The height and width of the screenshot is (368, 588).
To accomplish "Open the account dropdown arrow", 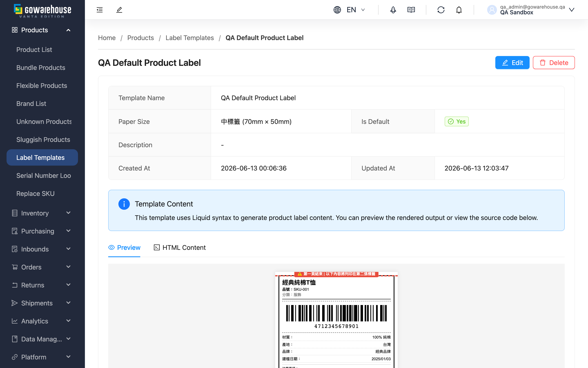I will (x=572, y=10).
